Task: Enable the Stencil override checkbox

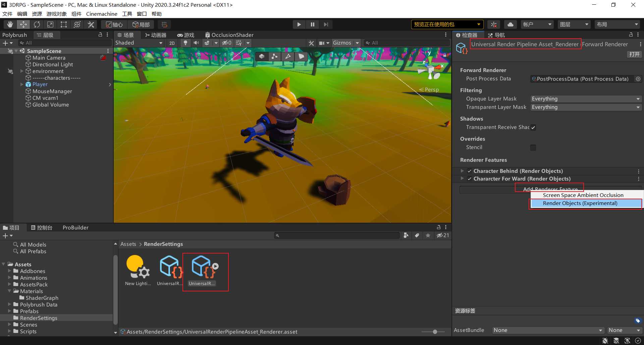Action: [x=533, y=148]
